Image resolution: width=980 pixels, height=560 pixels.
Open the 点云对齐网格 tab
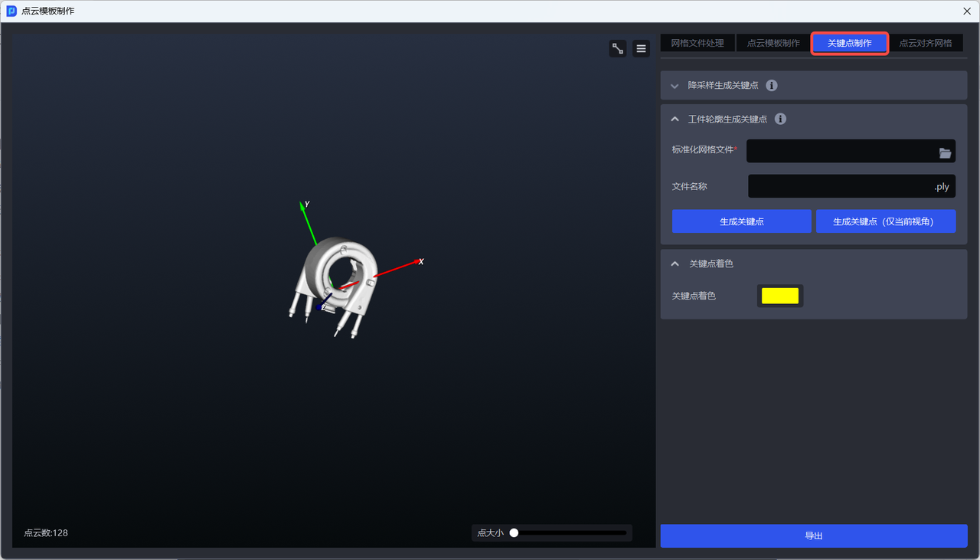(925, 44)
